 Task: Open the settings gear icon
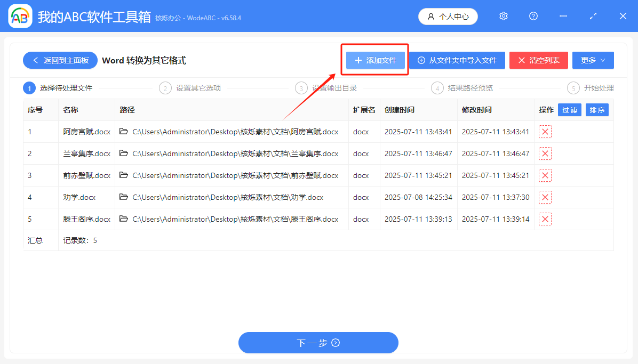tap(503, 16)
